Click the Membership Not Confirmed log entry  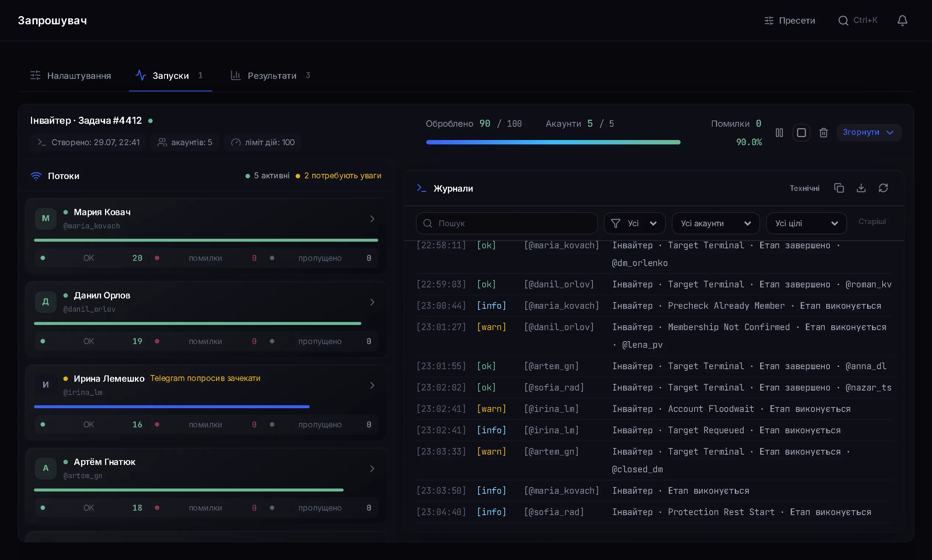tap(654, 336)
